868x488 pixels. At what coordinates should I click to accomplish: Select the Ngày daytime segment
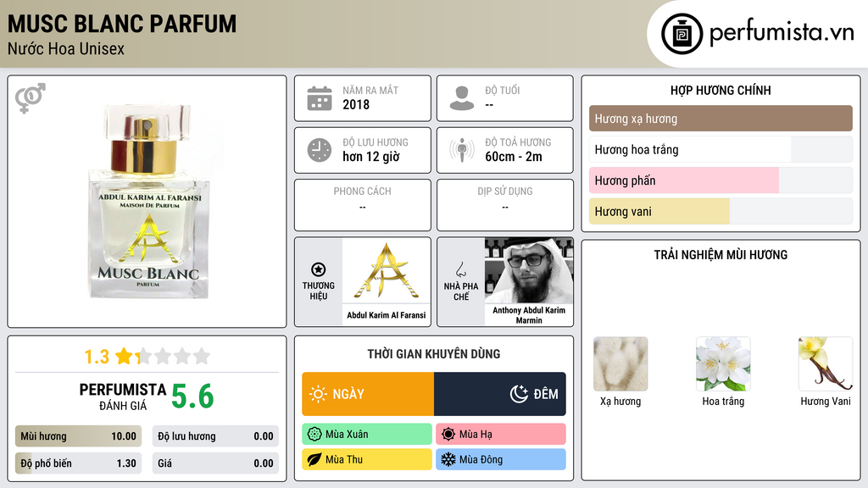tap(368, 394)
